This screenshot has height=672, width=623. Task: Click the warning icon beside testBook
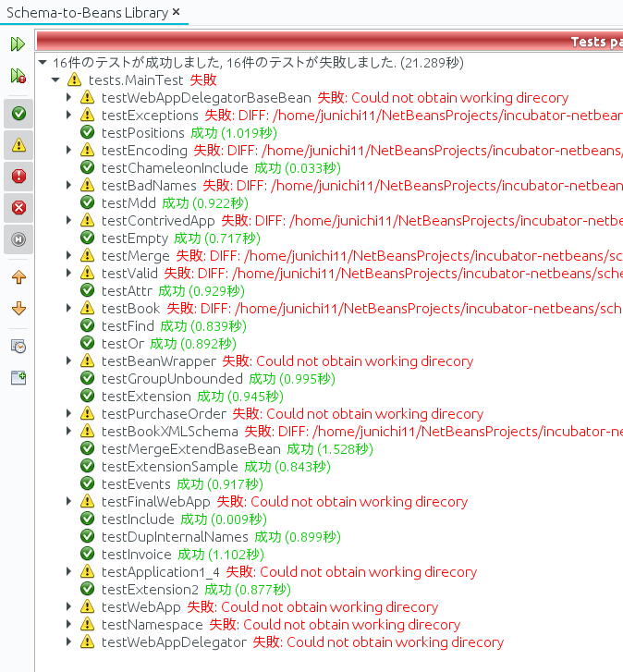click(x=88, y=308)
